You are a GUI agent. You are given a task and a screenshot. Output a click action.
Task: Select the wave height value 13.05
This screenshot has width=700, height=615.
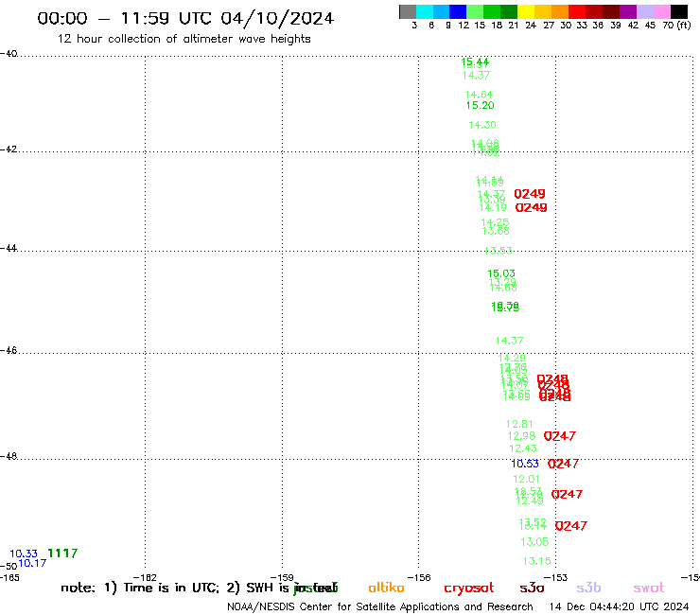point(534,542)
